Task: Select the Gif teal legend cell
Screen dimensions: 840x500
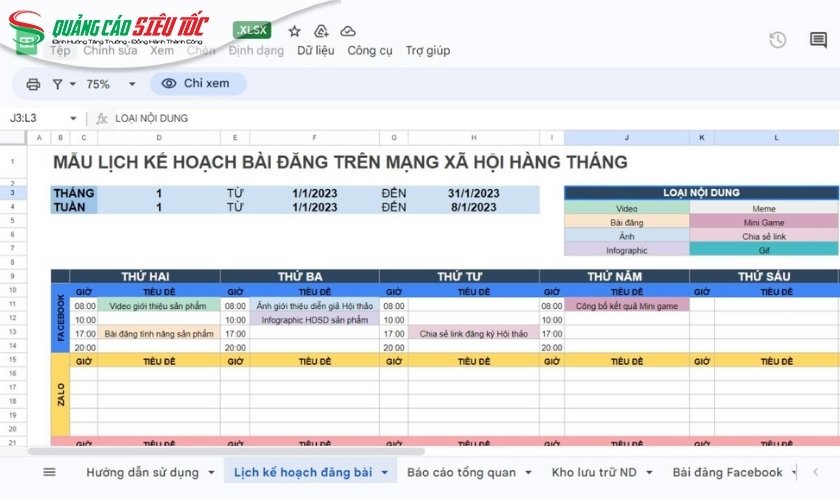Action: click(763, 250)
